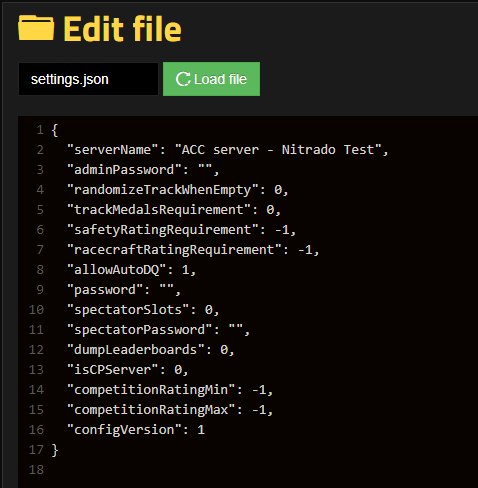The height and width of the screenshot is (488, 478).
Task: Click safetyRatingRequirement value -1
Action: [281, 230]
